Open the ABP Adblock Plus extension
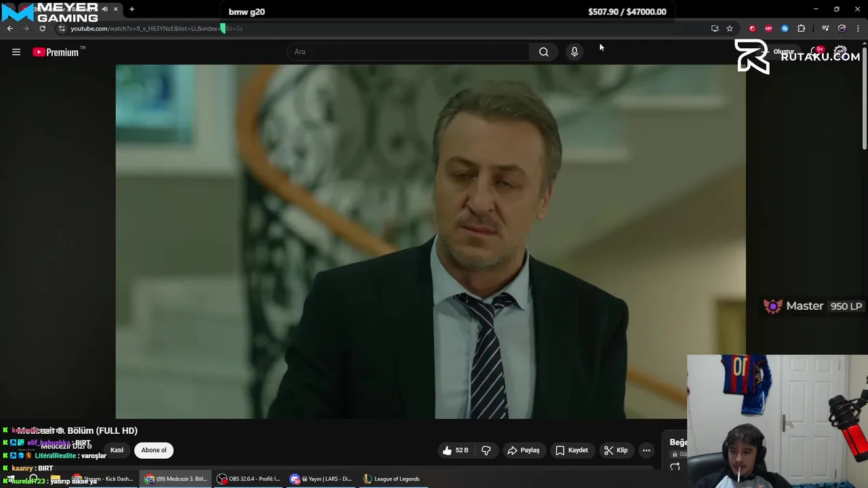 point(768,28)
